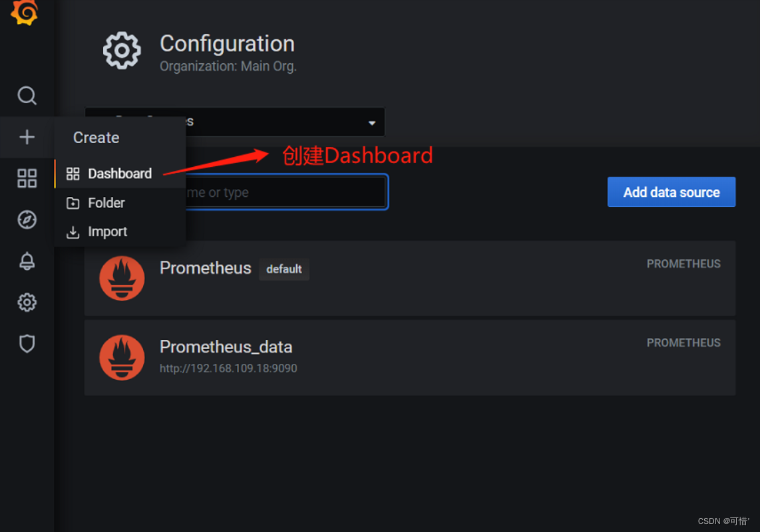Click the grid icon beside Dashboard entry
The height and width of the screenshot is (532, 760).
(73, 174)
